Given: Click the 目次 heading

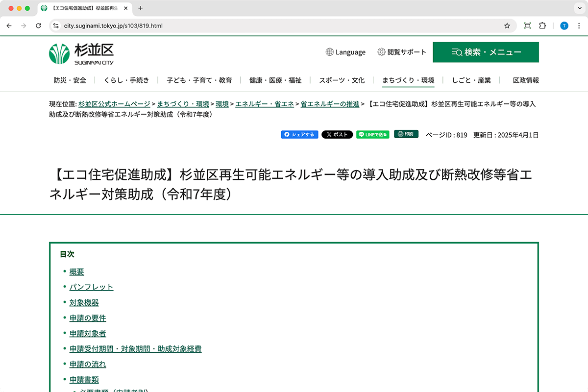Looking at the screenshot, I should click(x=67, y=254).
